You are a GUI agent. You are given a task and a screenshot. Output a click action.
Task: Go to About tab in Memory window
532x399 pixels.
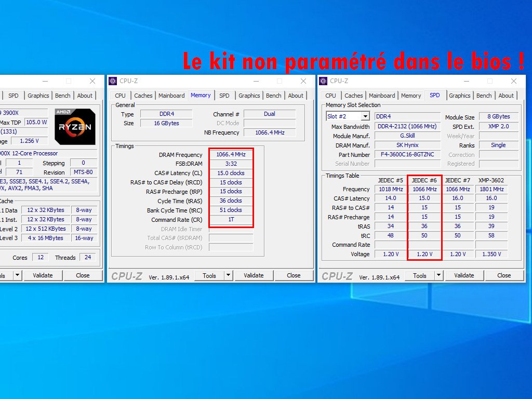pyautogui.click(x=296, y=96)
